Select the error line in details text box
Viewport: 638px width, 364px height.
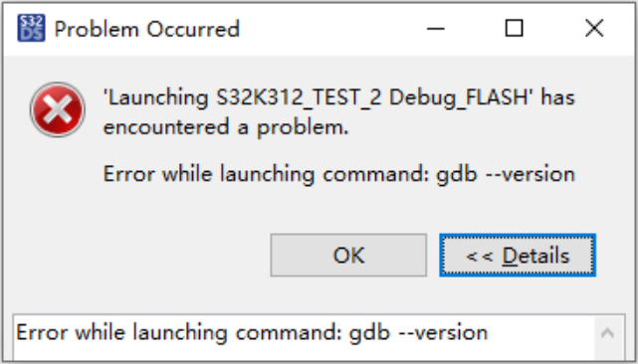coord(252,333)
